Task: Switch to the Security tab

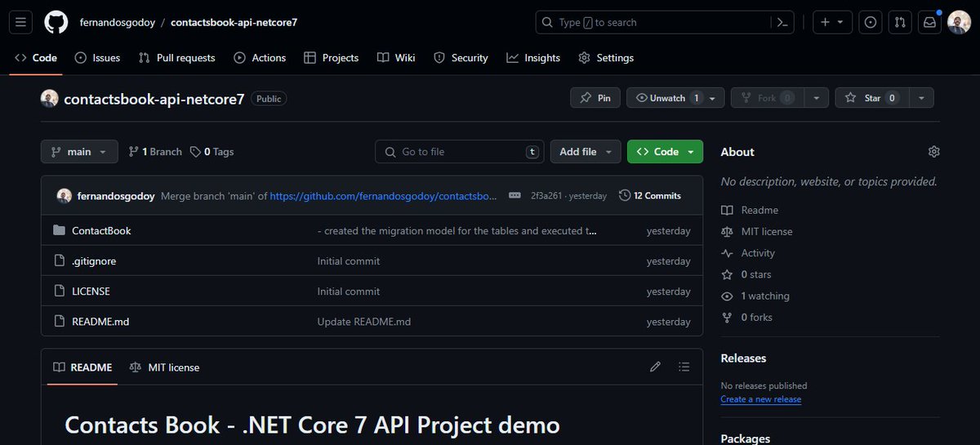Action: (x=461, y=58)
